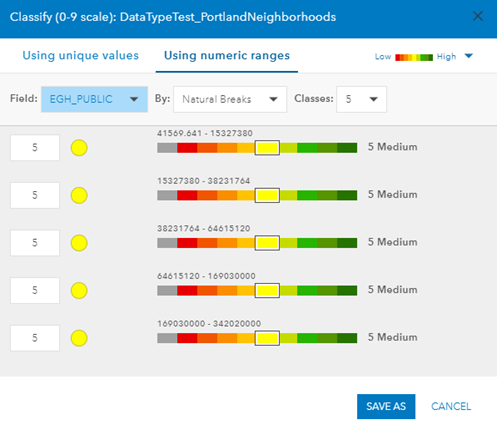Image resolution: width=498 pixels, height=435 pixels.
Task: Expand the EGH_PUBLIC field dropdown
Action: point(94,99)
